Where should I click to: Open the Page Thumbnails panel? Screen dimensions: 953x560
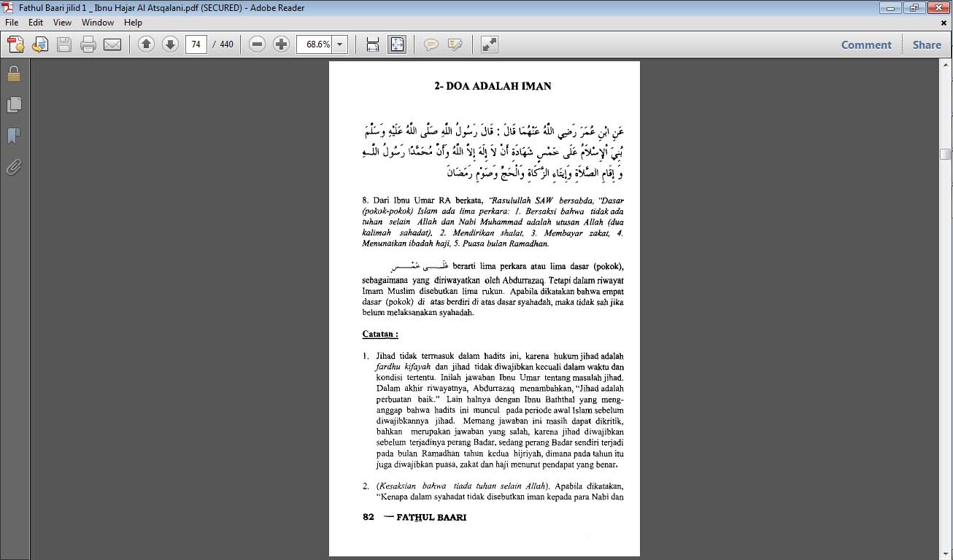(15, 104)
